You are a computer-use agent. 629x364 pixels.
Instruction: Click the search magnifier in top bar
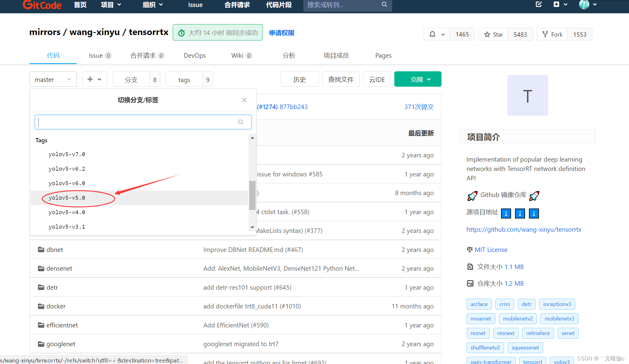384,5
